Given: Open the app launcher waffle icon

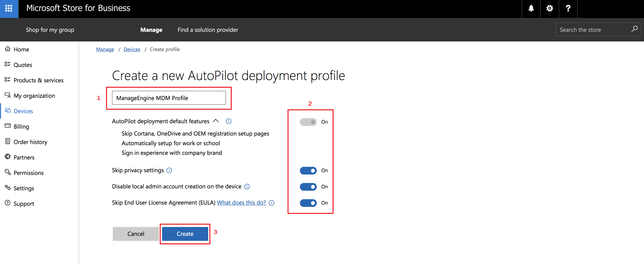Looking at the screenshot, I should coord(9,8).
